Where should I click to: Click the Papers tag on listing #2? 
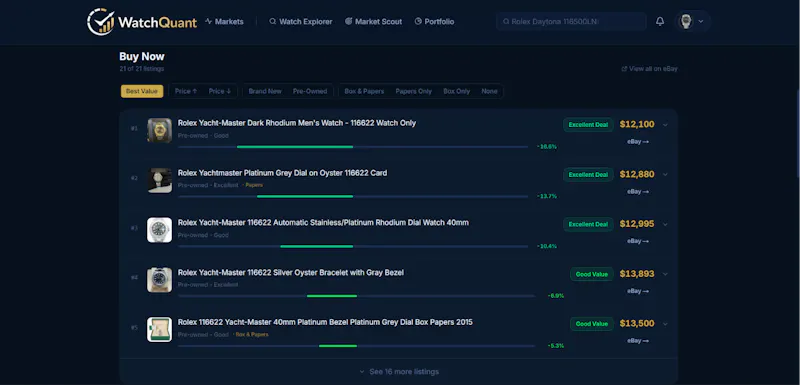coord(253,185)
